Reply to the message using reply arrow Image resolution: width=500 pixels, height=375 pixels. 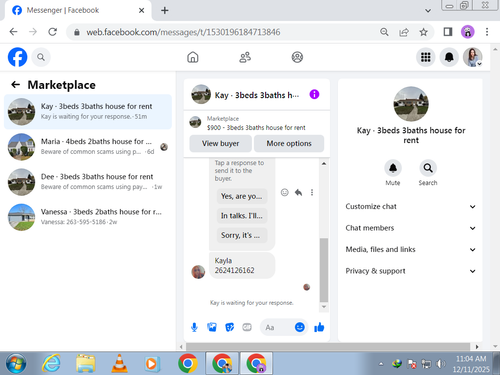click(298, 192)
